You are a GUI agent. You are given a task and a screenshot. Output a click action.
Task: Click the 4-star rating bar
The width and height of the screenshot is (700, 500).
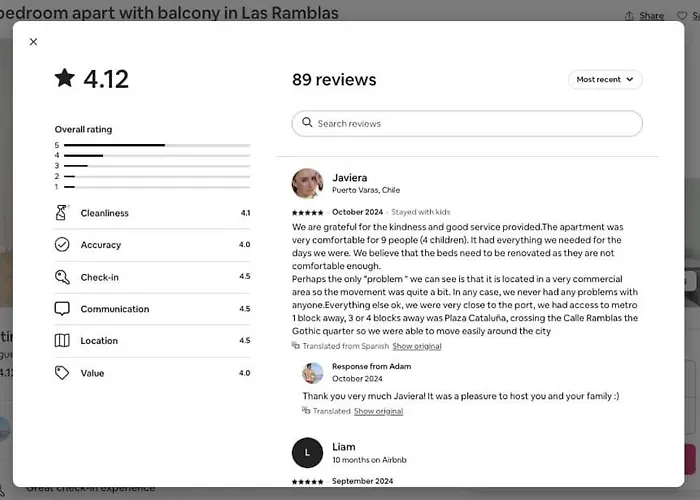click(x=157, y=155)
